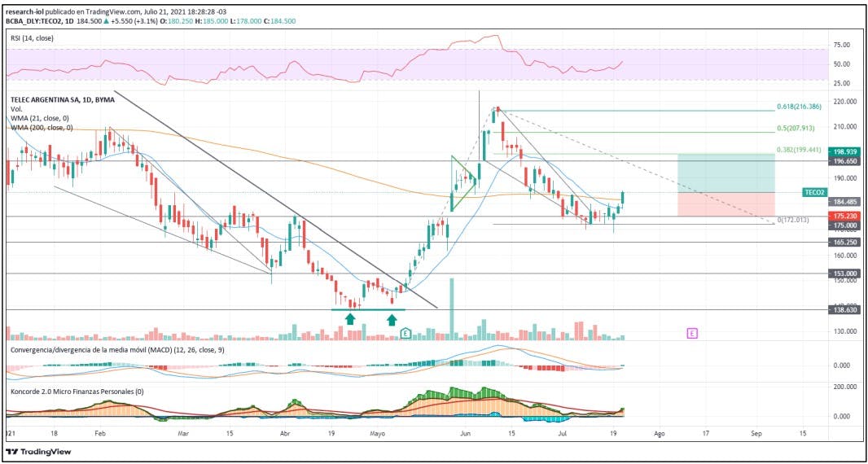The width and height of the screenshot is (868, 464).
Task: Click the 196.650 horizontal line price label
Action: tap(843, 161)
